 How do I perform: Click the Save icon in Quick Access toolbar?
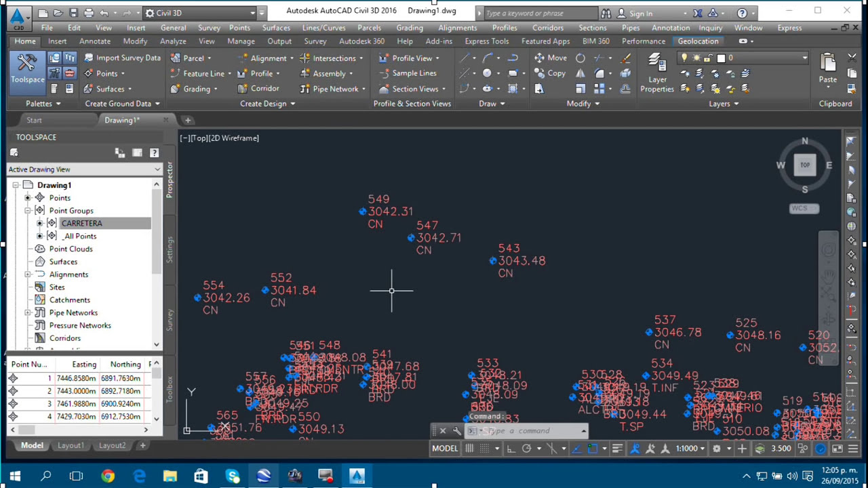74,13
